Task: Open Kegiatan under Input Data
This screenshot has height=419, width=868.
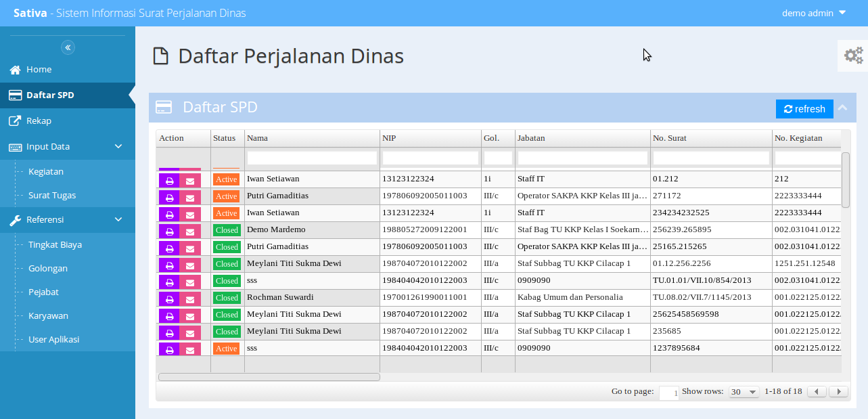Action: pyautogui.click(x=46, y=172)
